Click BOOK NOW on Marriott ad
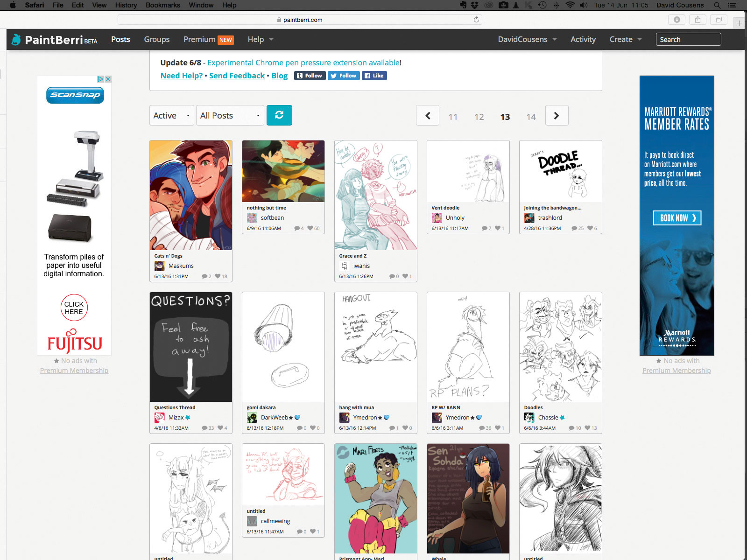 coord(677,218)
